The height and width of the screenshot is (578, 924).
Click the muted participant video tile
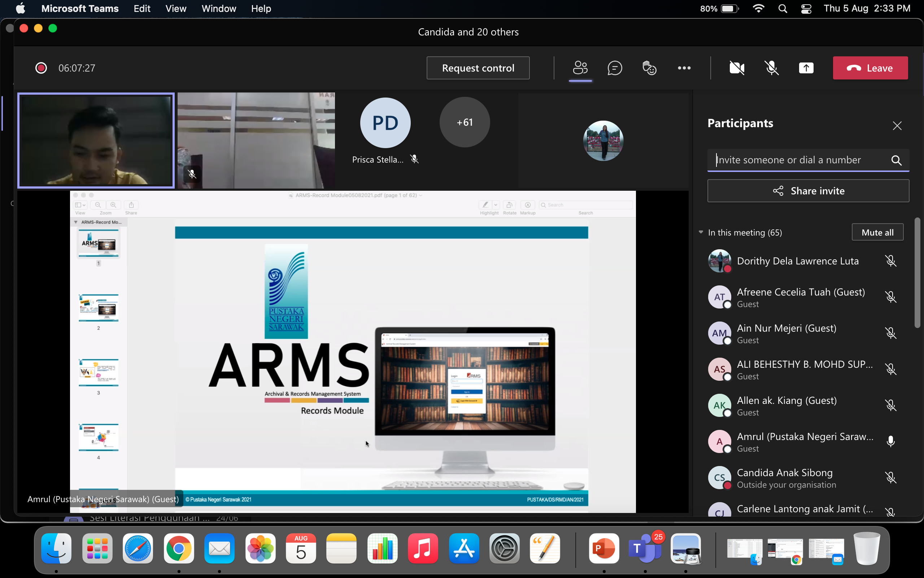(256, 140)
